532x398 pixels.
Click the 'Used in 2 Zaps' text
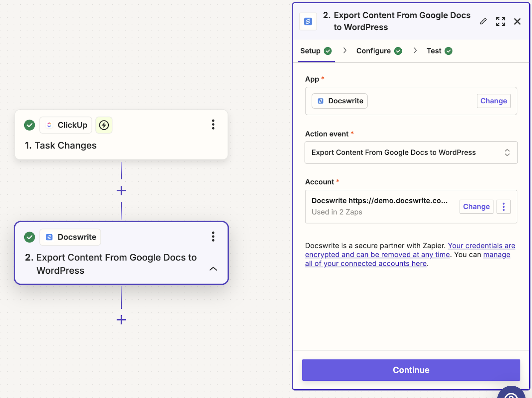(337, 212)
